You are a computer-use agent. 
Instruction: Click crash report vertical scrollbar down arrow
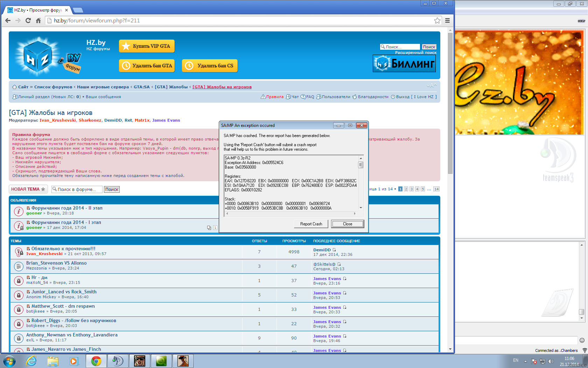pyautogui.click(x=361, y=208)
